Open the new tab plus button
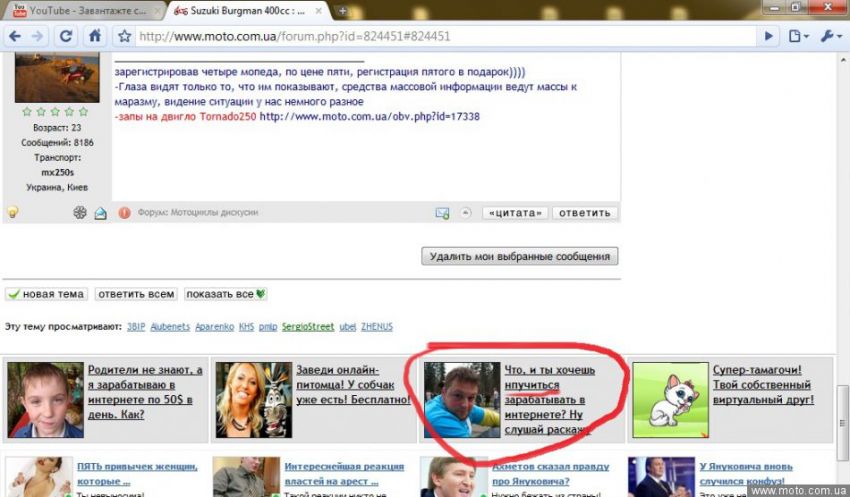 point(343,11)
